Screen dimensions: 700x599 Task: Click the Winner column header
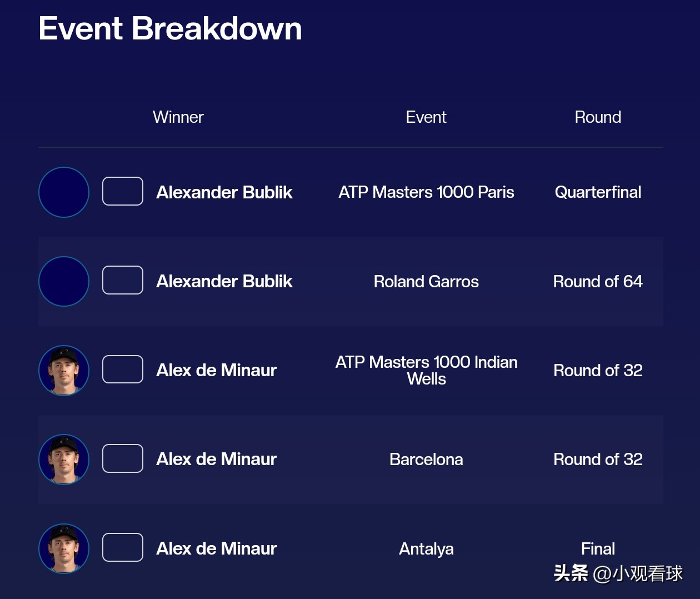pyautogui.click(x=178, y=117)
